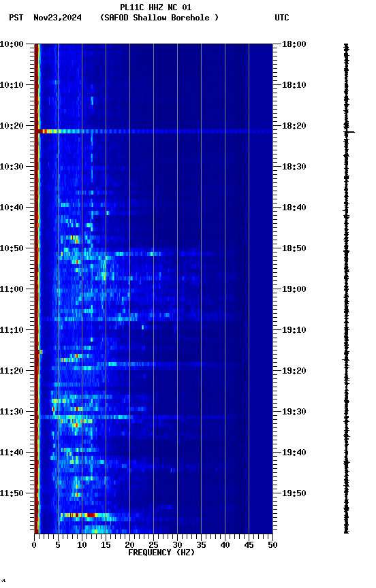376x588 pixels.
Task: Click the '10:20' PST time label
Action: [12, 126]
